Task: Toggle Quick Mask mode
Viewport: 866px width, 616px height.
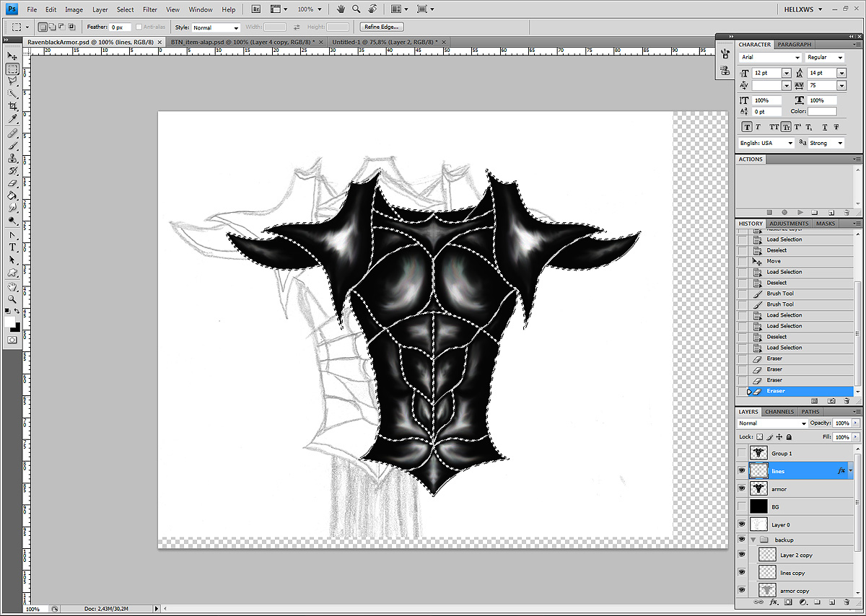Action: 12,339
